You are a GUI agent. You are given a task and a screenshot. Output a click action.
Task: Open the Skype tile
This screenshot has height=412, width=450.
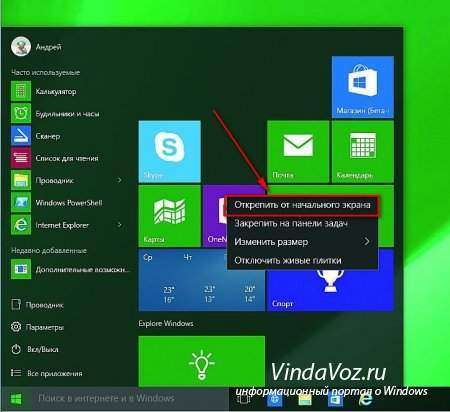click(169, 152)
